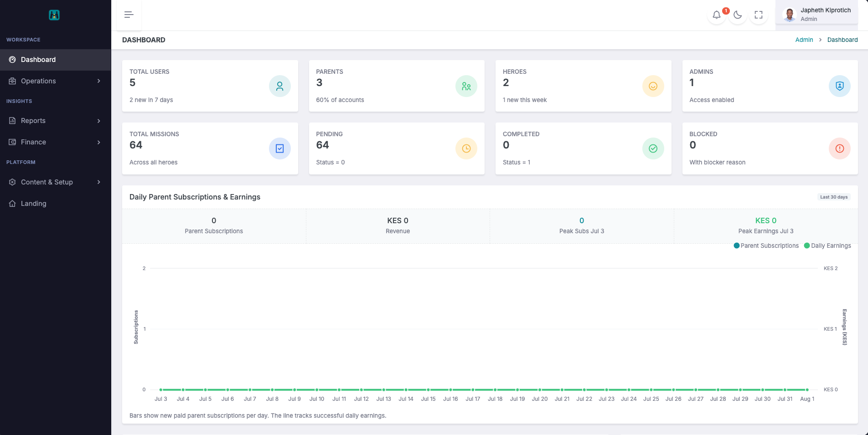Screen dimensions: 868x435
Task: Expand the Operations sidebar menu
Action: coord(56,81)
